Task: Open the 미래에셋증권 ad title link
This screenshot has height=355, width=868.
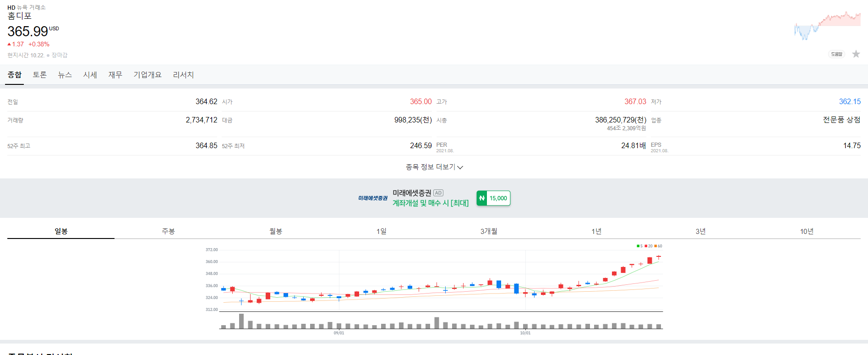Action: 412,193
